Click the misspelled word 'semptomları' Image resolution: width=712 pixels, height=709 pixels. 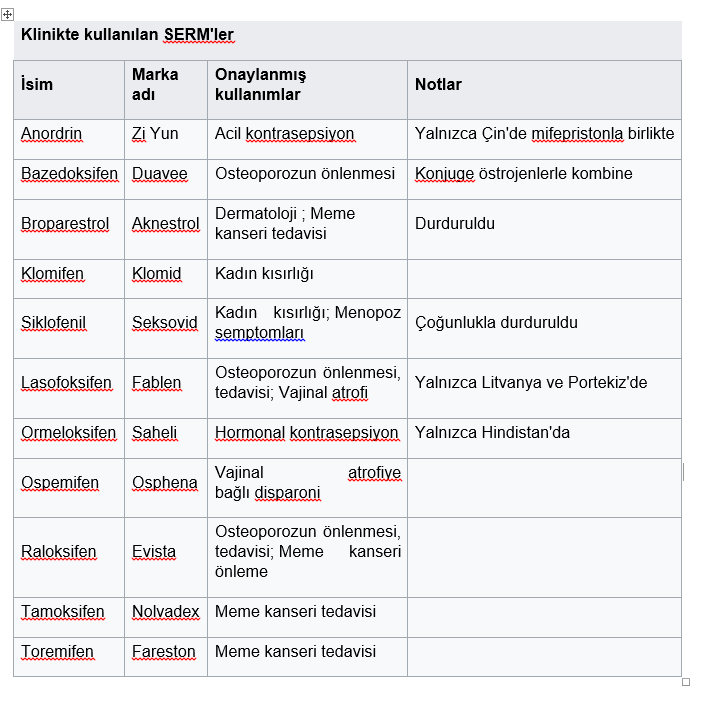[x=260, y=333]
